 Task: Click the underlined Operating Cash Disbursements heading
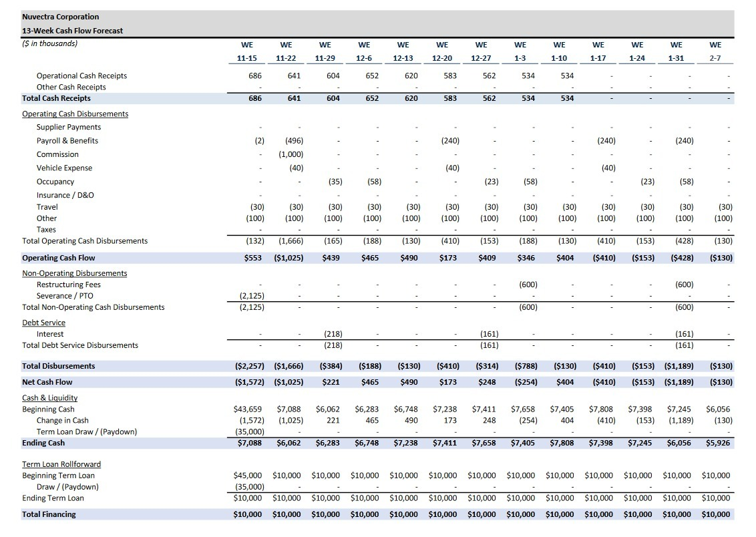pos(75,114)
